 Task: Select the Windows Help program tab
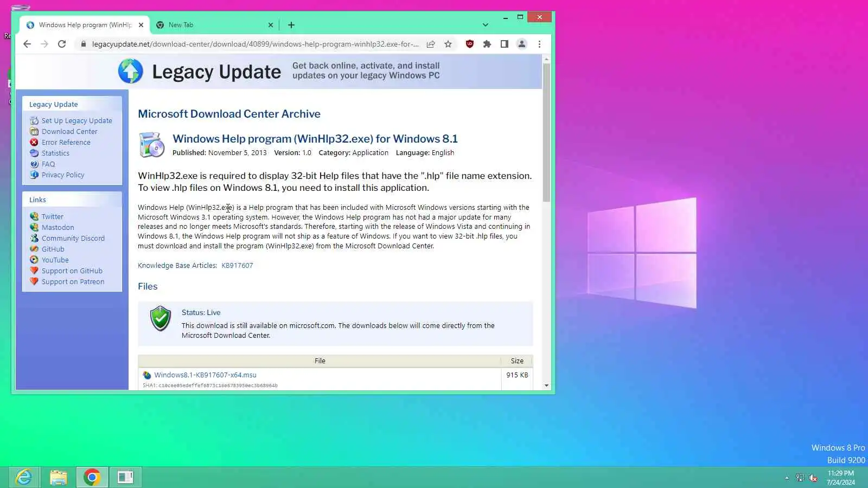[x=85, y=25]
